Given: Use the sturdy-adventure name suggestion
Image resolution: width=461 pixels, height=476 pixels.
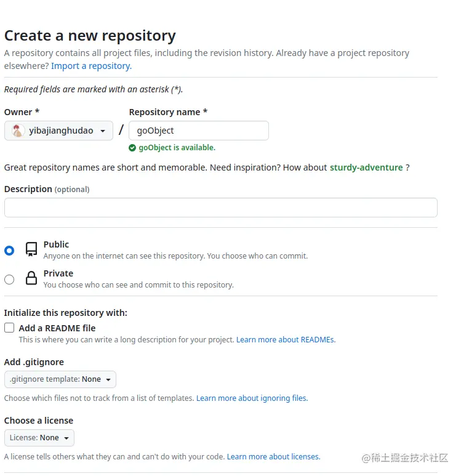Looking at the screenshot, I should [366, 167].
